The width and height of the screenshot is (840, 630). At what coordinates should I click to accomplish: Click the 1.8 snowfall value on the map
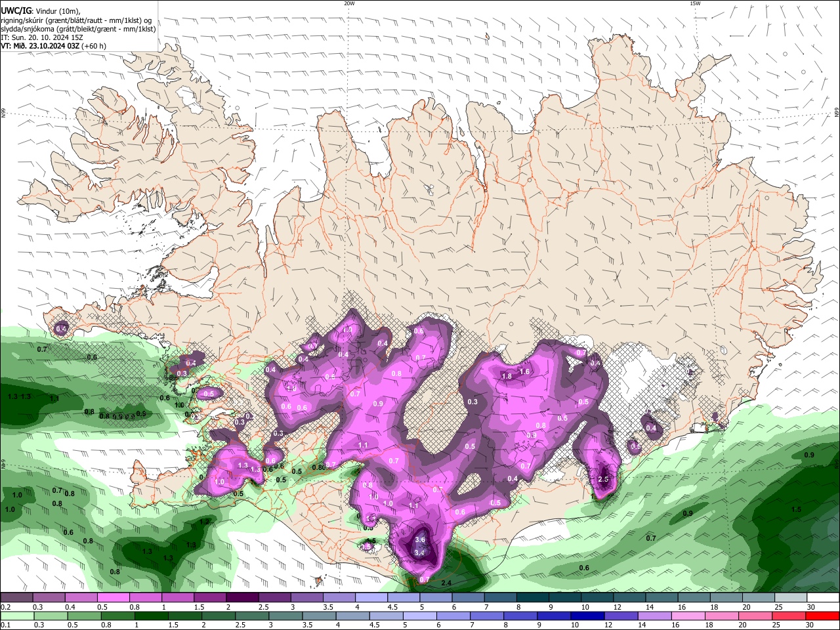pyautogui.click(x=507, y=377)
